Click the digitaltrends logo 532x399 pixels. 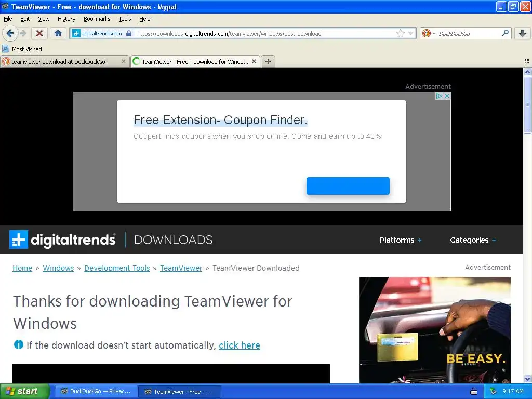(x=62, y=240)
